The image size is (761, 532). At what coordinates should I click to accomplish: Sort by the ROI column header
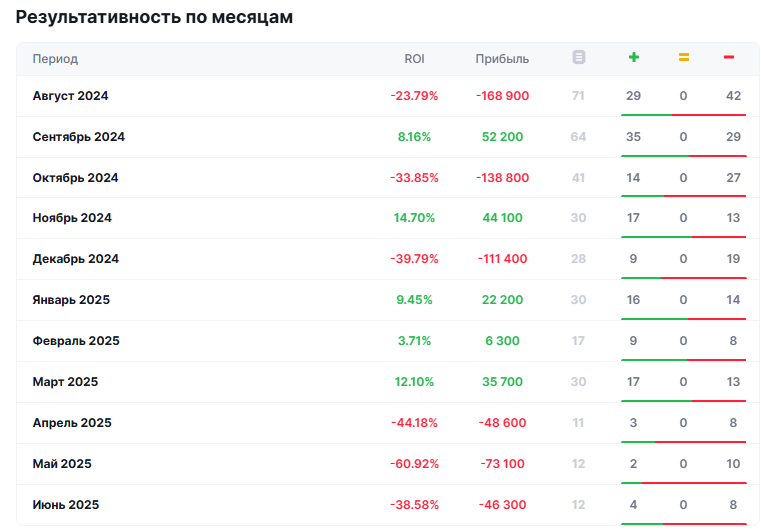pyautogui.click(x=414, y=59)
